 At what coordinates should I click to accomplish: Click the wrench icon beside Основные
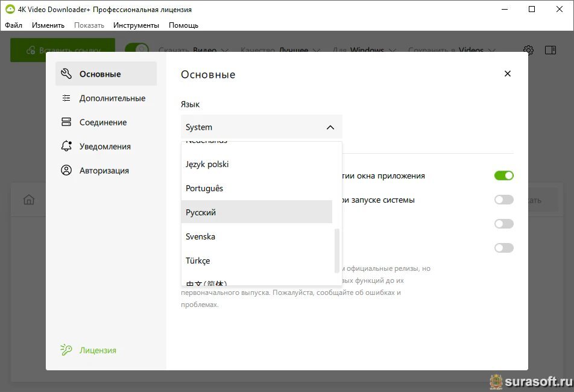point(66,74)
